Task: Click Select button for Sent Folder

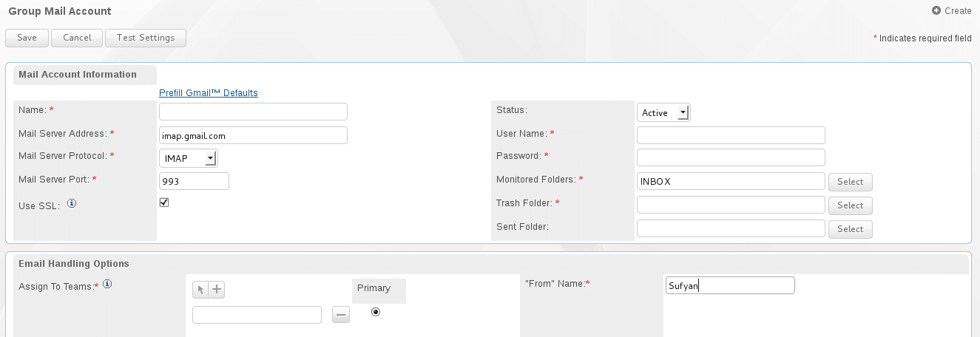Action: pos(850,229)
